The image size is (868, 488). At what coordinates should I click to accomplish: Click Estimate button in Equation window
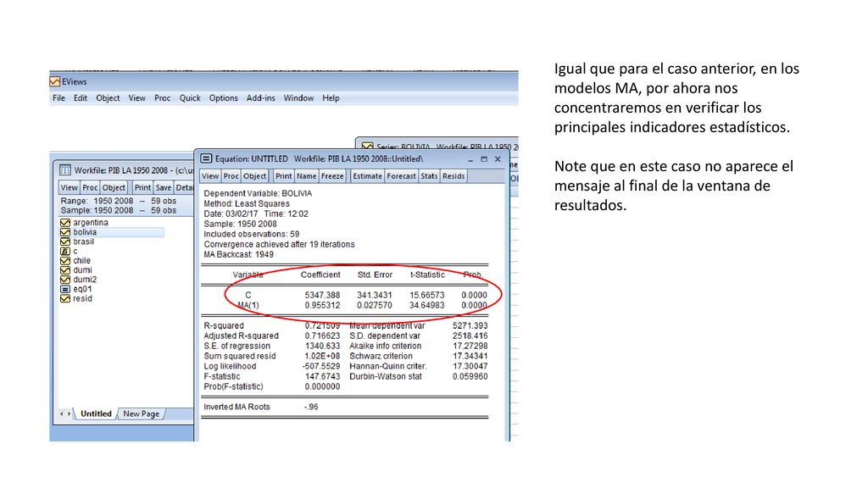pyautogui.click(x=368, y=176)
